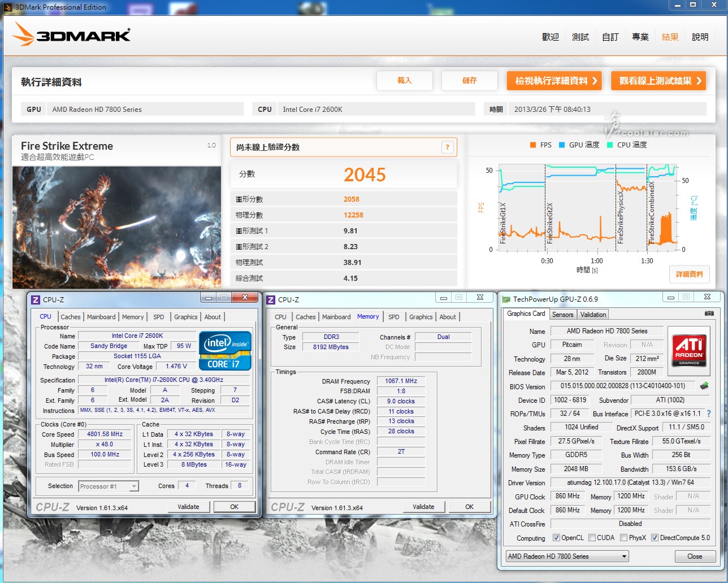Click the GPU-Z screenshot camera icon
The height and width of the screenshot is (583, 728).
click(x=709, y=313)
